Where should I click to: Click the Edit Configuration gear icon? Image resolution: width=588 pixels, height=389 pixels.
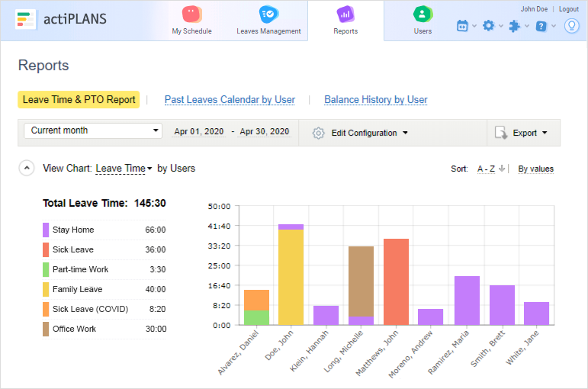tap(319, 133)
